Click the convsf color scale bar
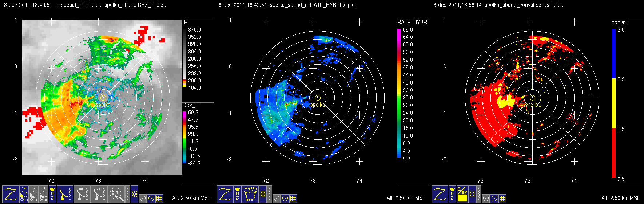Image resolution: width=644 pixels, height=204 pixels. [x=614, y=103]
